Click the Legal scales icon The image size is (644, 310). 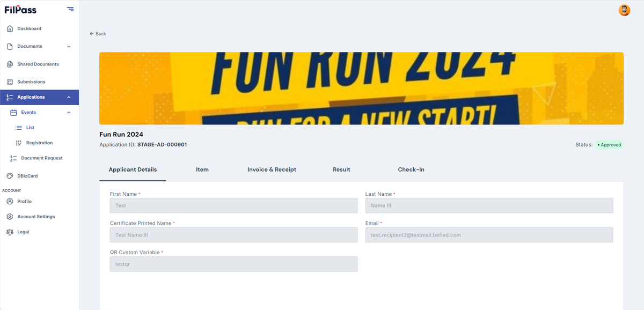tap(10, 232)
